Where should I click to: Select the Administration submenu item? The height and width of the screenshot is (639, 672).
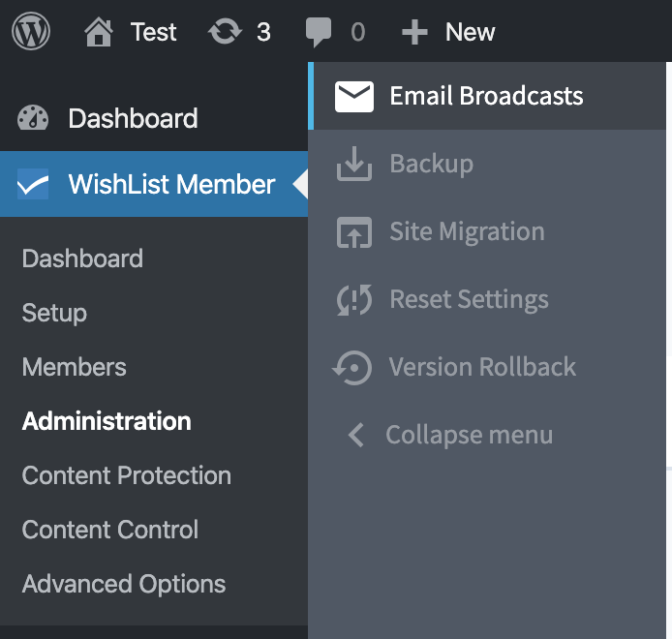click(x=107, y=421)
